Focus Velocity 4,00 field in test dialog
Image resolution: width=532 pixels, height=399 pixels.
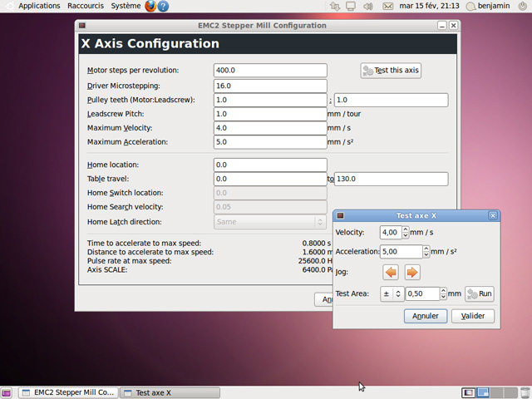click(x=392, y=233)
